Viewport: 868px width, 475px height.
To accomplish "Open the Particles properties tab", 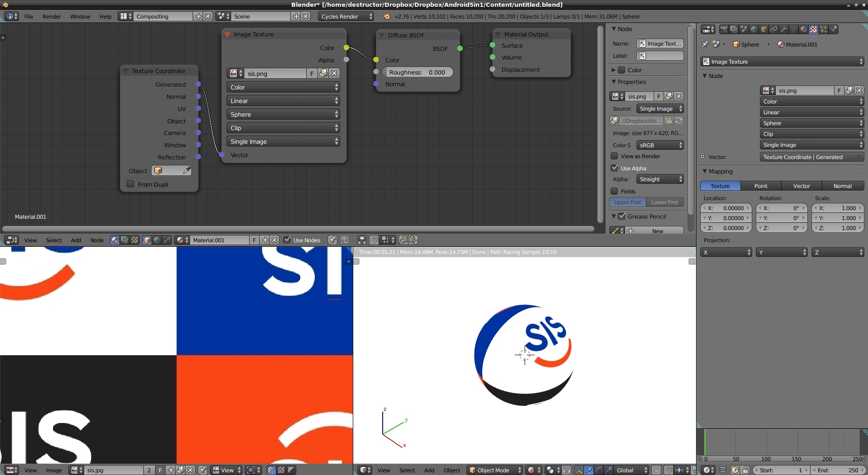I will click(x=823, y=29).
